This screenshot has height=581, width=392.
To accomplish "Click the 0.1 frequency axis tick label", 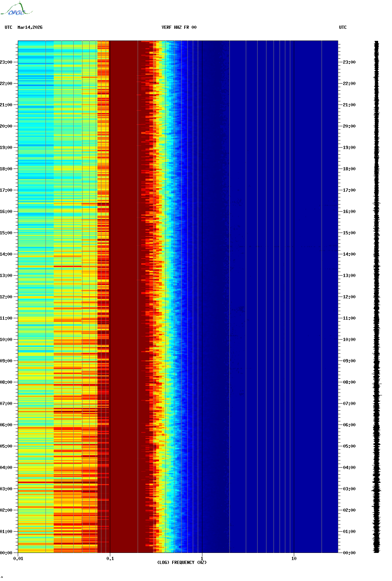I will (x=110, y=559).
